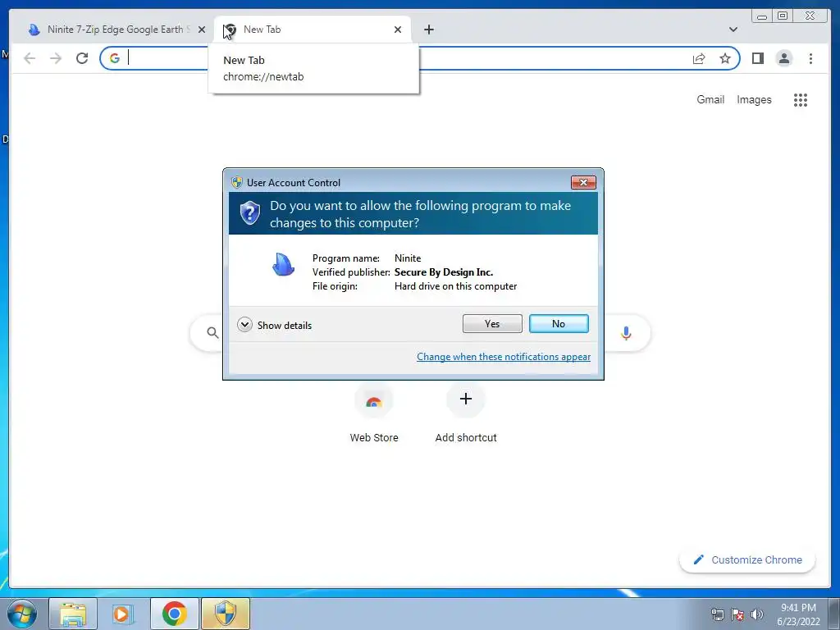
Task: Click the Google G icon in address bar
Action: point(115,58)
